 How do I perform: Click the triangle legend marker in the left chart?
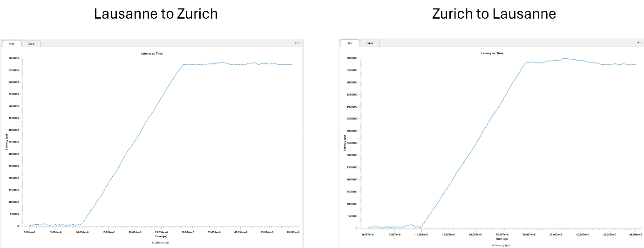[152, 243]
